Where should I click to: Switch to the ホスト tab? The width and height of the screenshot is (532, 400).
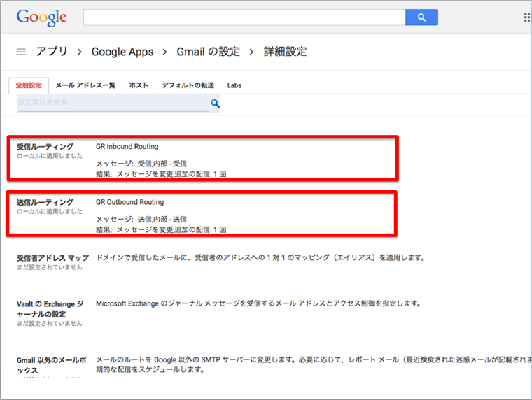coord(139,85)
